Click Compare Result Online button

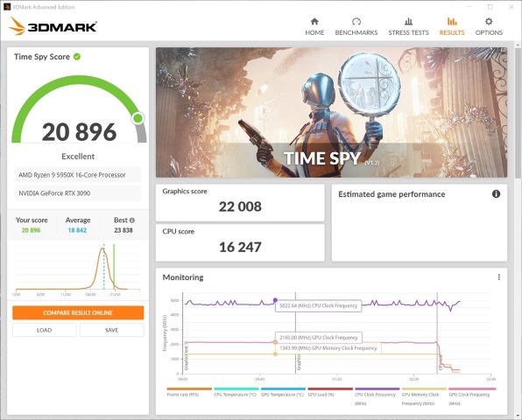pyautogui.click(x=78, y=312)
